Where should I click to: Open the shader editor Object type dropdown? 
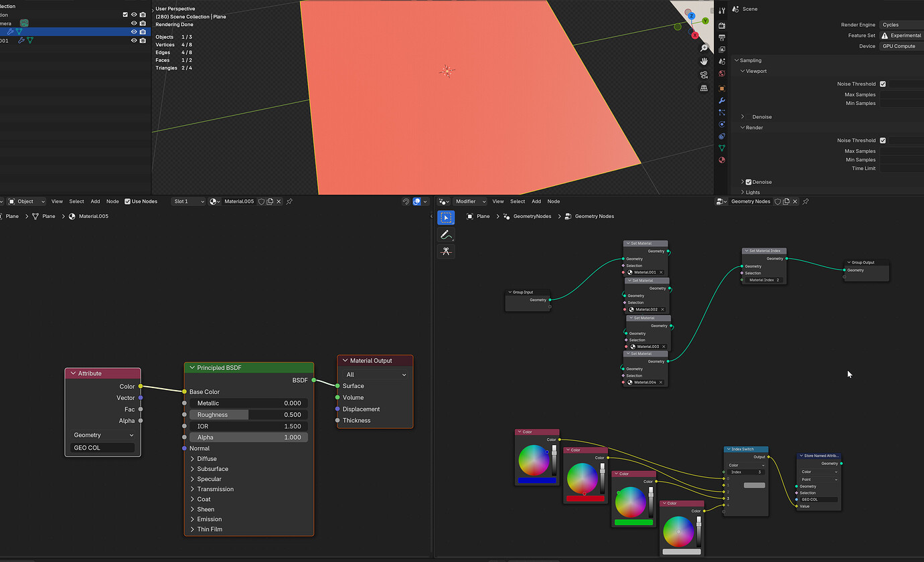pyautogui.click(x=26, y=201)
